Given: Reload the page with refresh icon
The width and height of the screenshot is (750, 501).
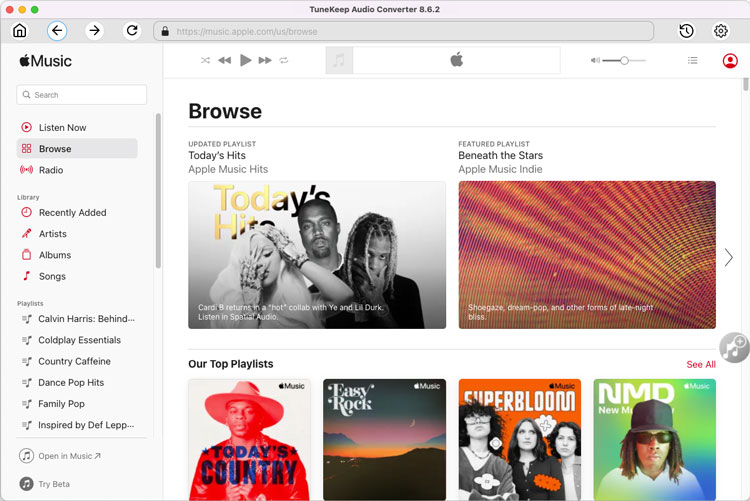Looking at the screenshot, I should 132,31.
